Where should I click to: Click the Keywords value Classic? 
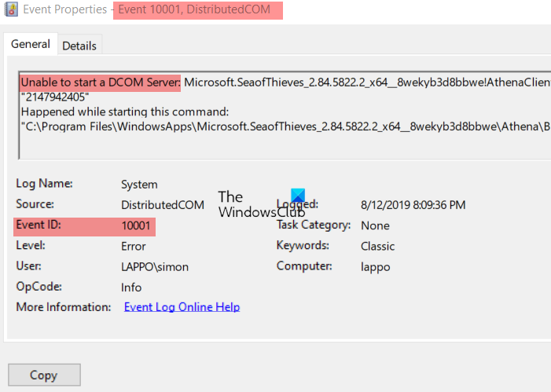tap(378, 246)
